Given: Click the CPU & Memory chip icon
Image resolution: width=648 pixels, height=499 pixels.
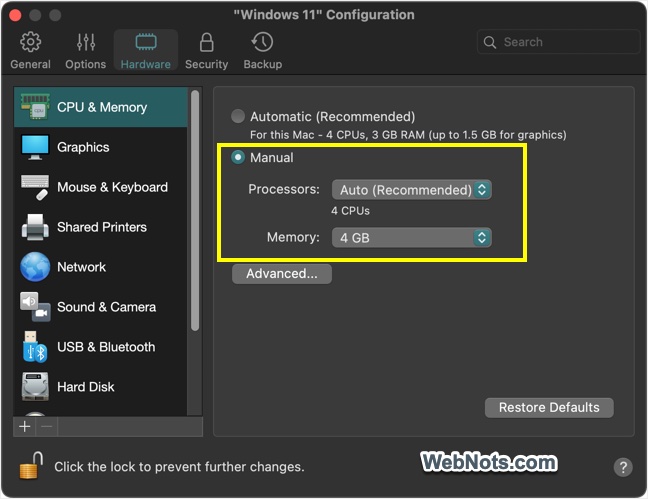Looking at the screenshot, I should 35,107.
